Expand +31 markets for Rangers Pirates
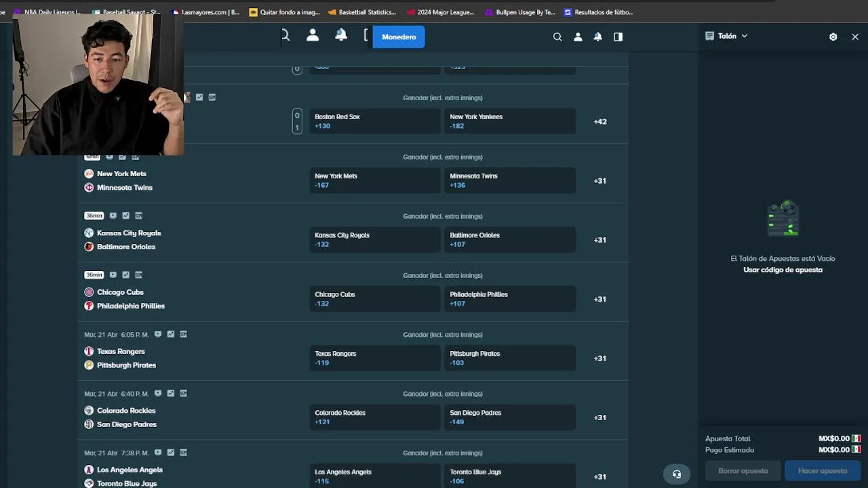The height and width of the screenshot is (488, 868). click(x=600, y=359)
